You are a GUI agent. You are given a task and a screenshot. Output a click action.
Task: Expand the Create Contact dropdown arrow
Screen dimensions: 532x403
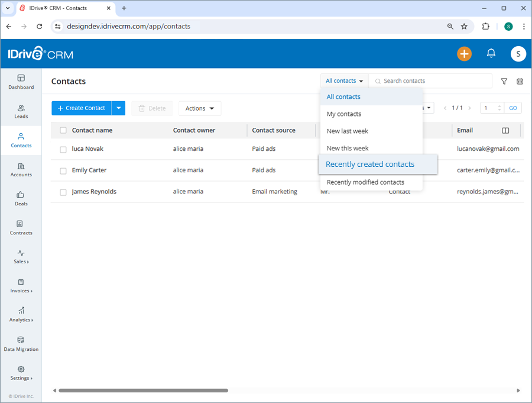118,108
